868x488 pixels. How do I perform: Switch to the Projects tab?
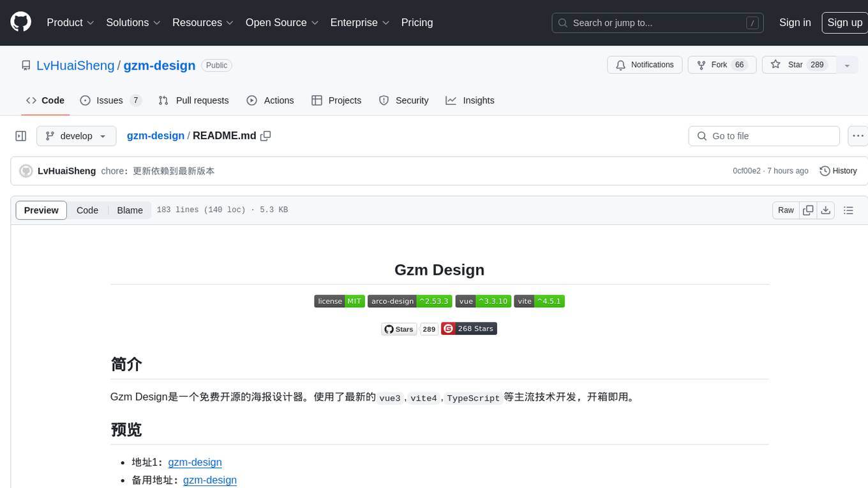tap(336, 100)
